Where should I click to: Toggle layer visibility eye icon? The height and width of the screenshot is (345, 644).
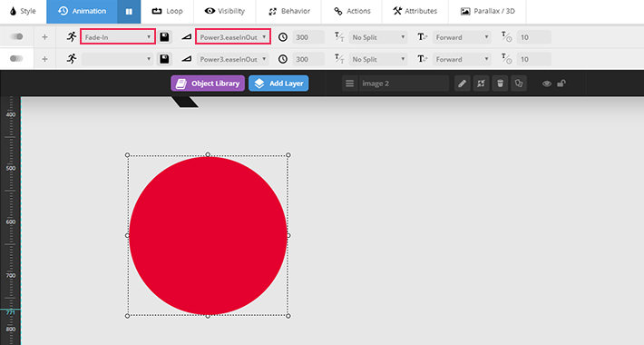pyautogui.click(x=547, y=84)
